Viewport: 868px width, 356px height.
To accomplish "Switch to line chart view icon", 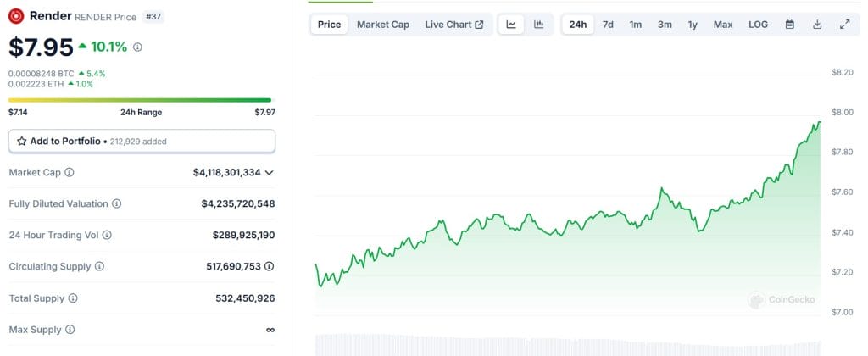I will [x=511, y=25].
